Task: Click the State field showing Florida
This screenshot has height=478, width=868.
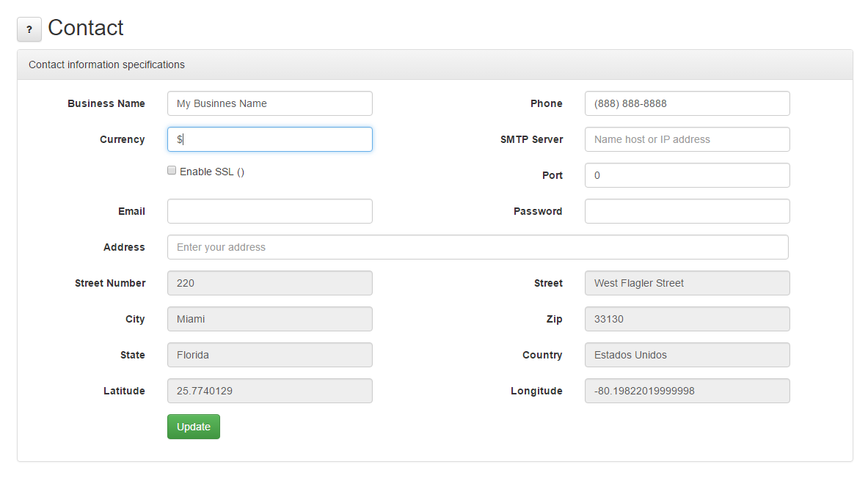Action: [269, 355]
